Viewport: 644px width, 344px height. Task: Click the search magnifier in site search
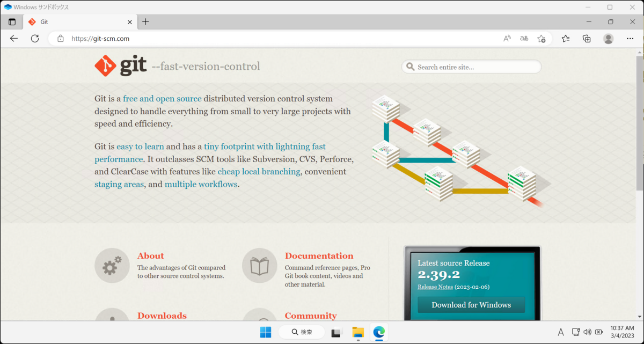pyautogui.click(x=411, y=67)
